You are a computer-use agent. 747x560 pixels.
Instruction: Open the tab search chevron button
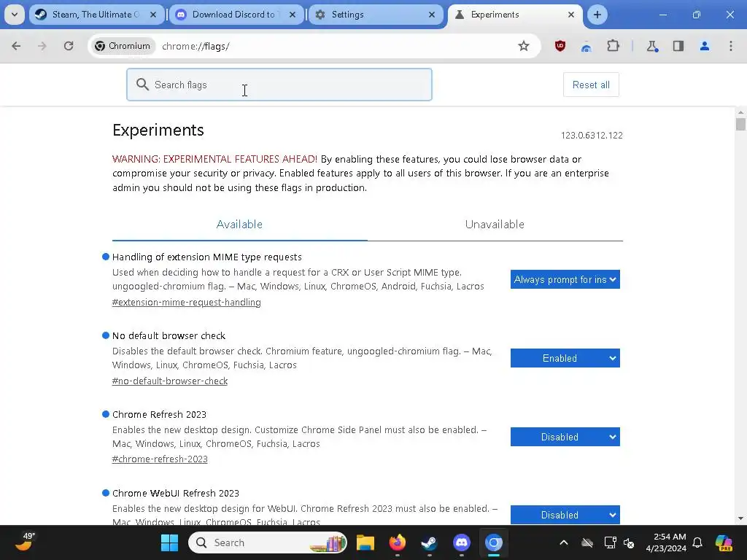15,15
